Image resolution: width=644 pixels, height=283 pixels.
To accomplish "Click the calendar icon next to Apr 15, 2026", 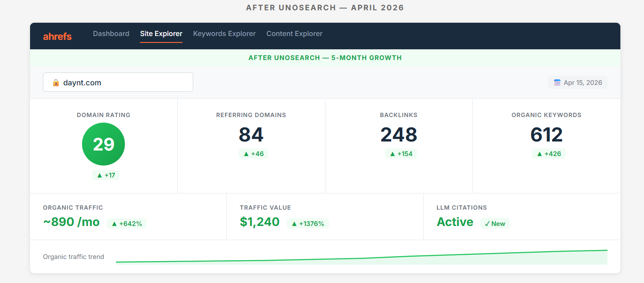I will pyautogui.click(x=557, y=82).
